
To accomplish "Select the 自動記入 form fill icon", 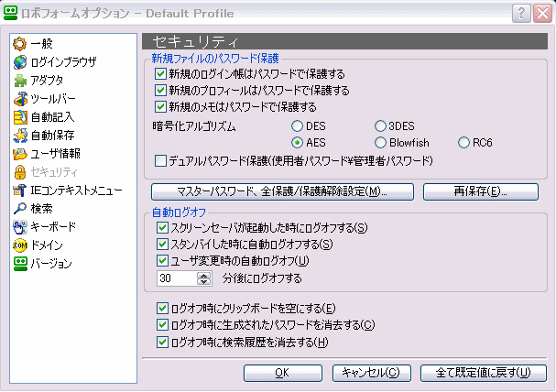I will pyautogui.click(x=20, y=117).
